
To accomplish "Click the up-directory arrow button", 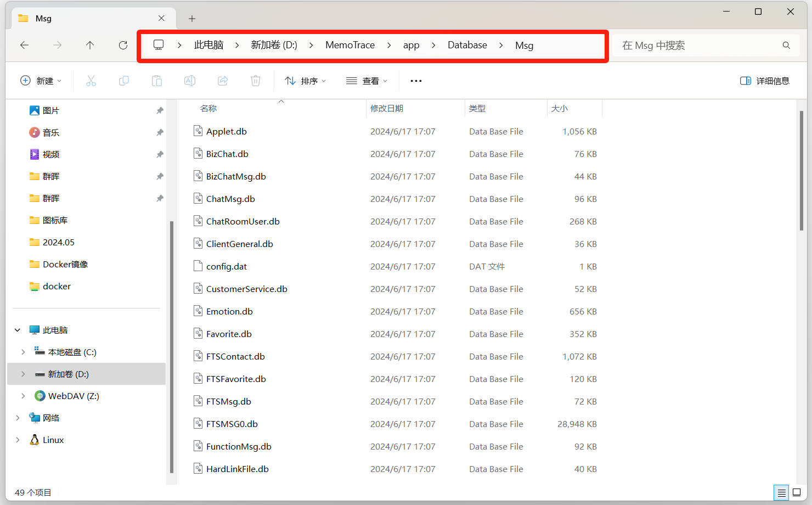I will click(x=90, y=46).
